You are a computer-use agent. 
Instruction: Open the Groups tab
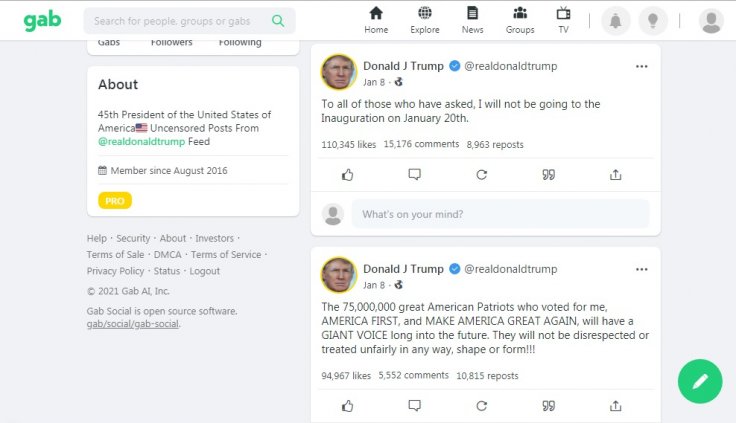click(520, 20)
